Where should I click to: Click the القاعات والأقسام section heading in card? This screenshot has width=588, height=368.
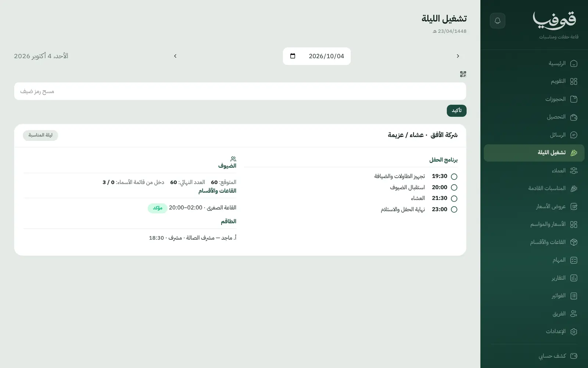tap(217, 191)
